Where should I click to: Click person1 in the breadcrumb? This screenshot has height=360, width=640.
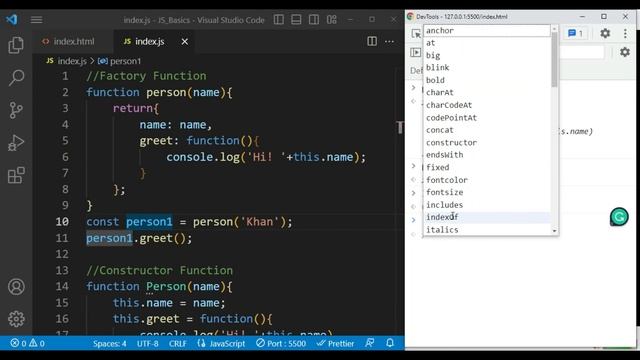(125, 61)
